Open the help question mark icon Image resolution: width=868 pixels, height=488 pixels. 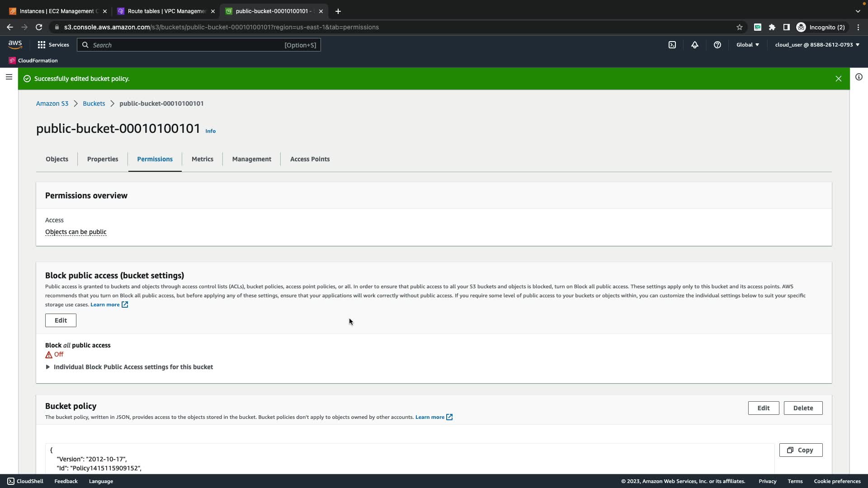(717, 45)
